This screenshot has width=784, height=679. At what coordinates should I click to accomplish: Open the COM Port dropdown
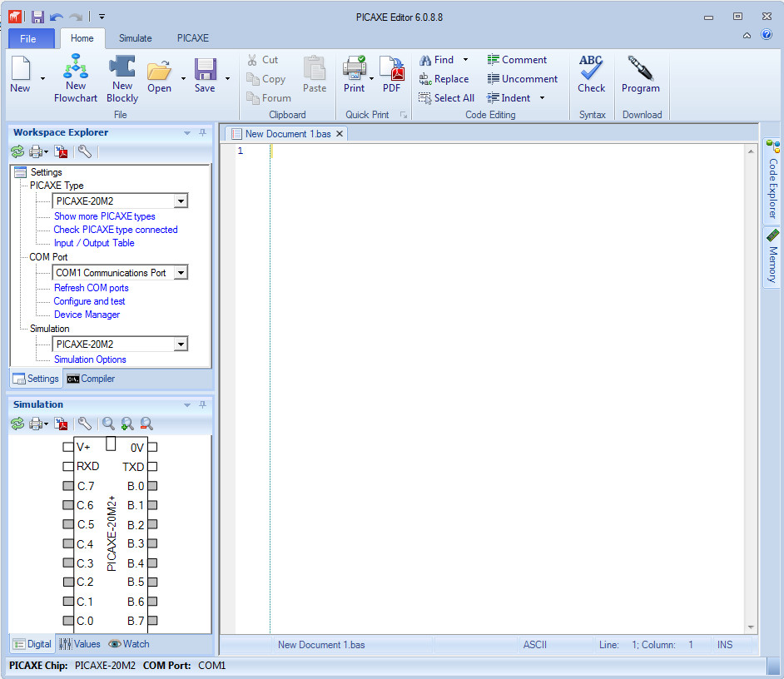coord(181,272)
